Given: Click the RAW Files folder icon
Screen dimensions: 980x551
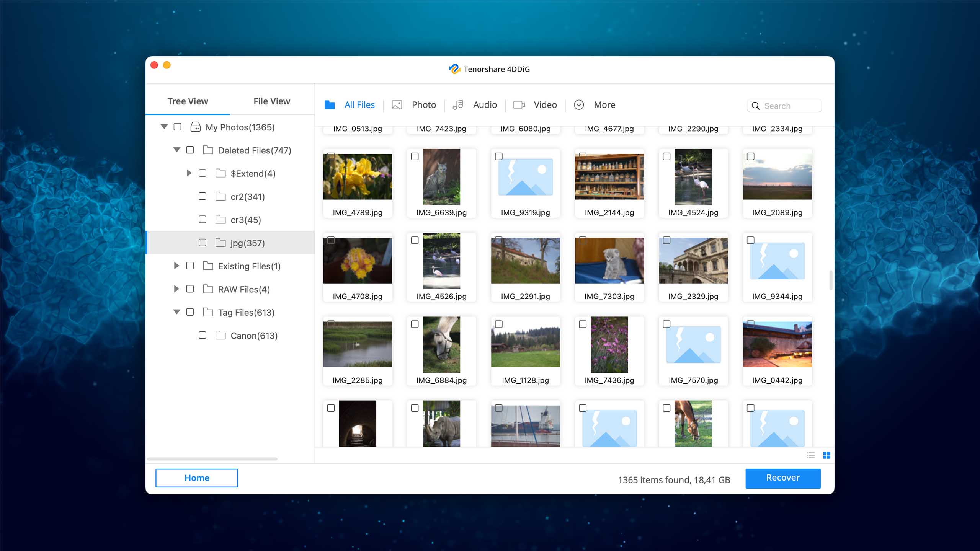Looking at the screenshot, I should (208, 289).
